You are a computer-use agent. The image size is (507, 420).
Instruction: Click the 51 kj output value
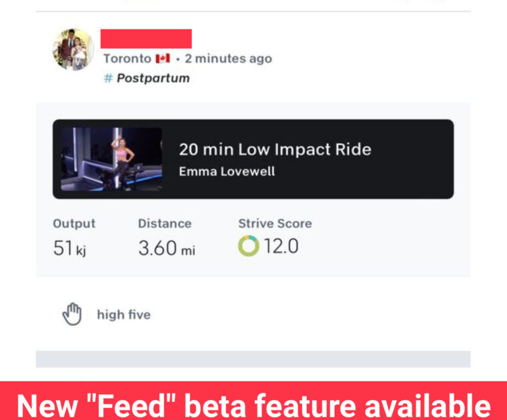(x=69, y=248)
